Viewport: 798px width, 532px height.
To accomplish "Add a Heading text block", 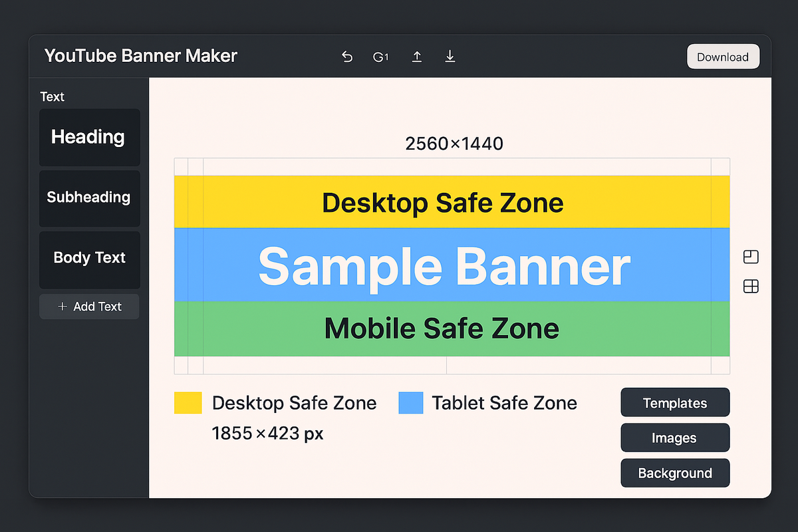I will coord(89,138).
